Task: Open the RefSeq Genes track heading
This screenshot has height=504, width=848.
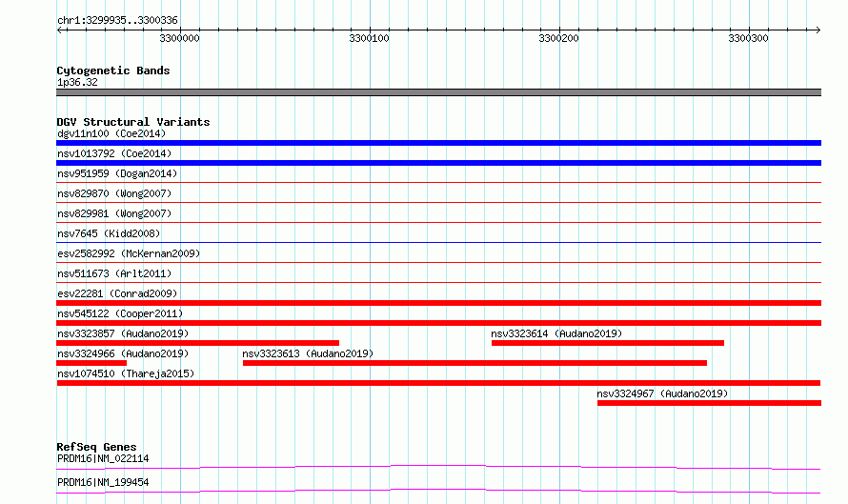Action: (x=97, y=447)
